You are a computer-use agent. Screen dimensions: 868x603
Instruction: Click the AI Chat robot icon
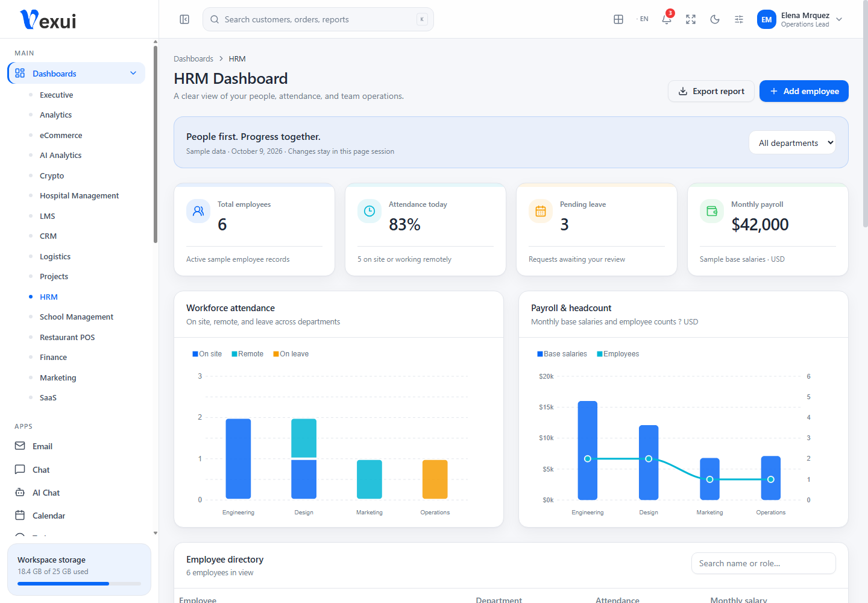click(x=20, y=492)
